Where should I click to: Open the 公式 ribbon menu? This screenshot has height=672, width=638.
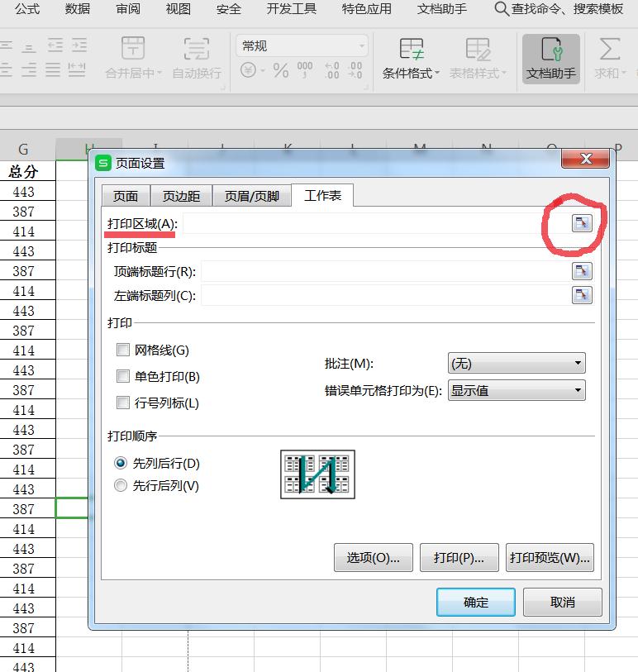pos(27,9)
